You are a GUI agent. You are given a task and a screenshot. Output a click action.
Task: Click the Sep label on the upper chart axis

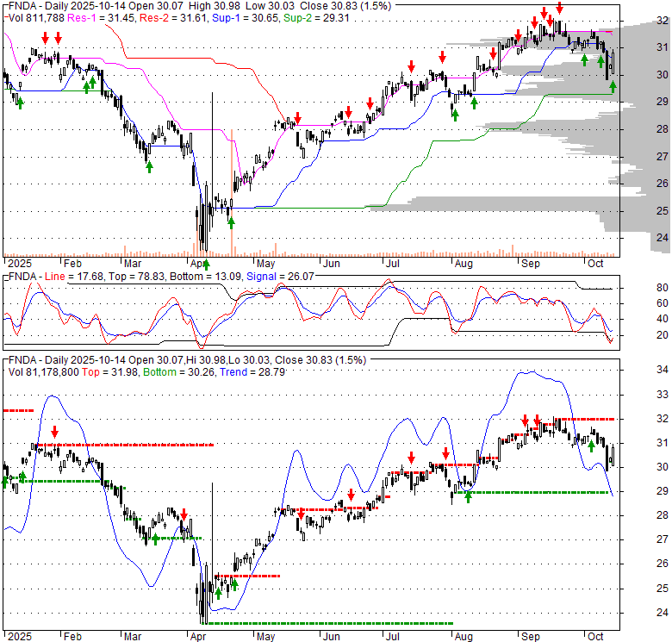(530, 263)
